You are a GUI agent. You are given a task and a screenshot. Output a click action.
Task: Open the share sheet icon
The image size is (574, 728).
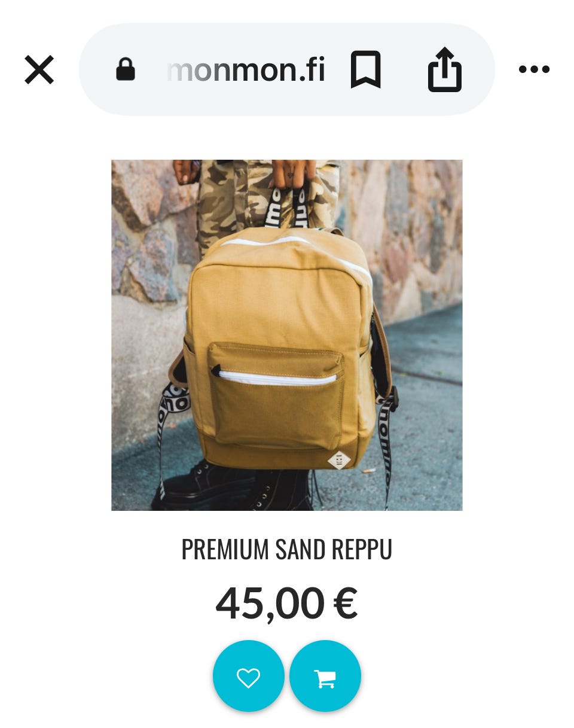[445, 69]
